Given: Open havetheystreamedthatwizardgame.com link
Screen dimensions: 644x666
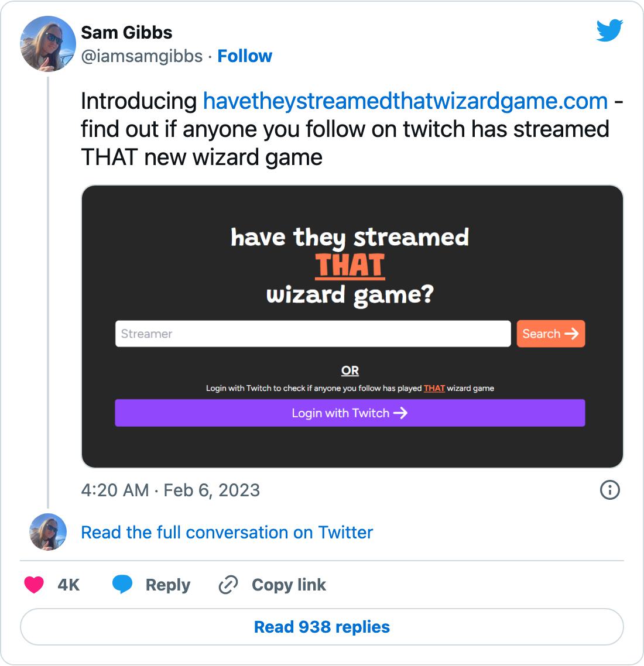Looking at the screenshot, I should pyautogui.click(x=405, y=101).
